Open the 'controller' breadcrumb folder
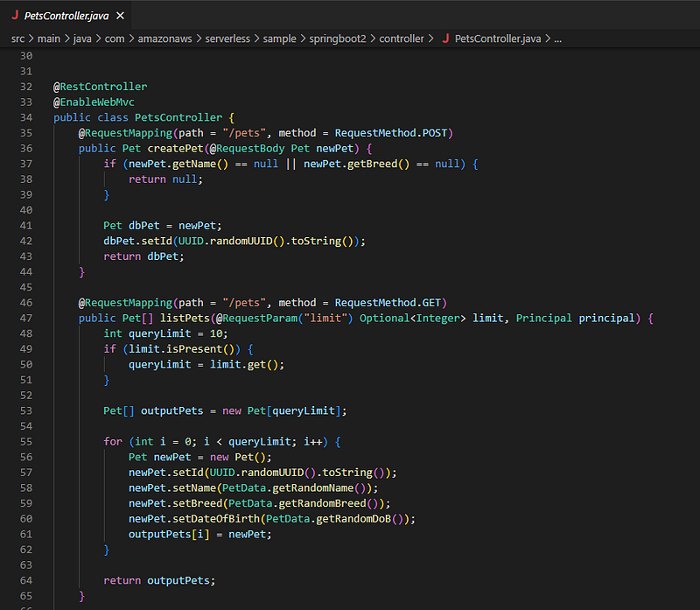The height and width of the screenshot is (610, 700). 401,39
